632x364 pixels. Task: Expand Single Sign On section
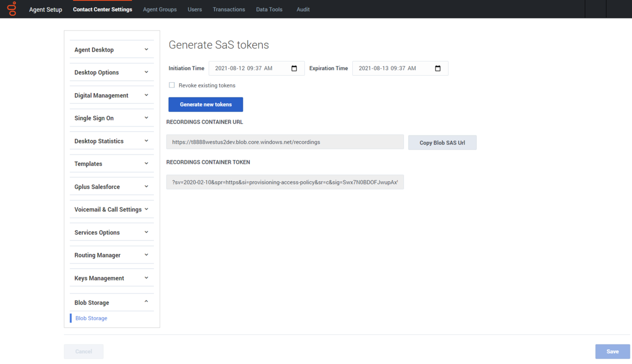pyautogui.click(x=112, y=118)
